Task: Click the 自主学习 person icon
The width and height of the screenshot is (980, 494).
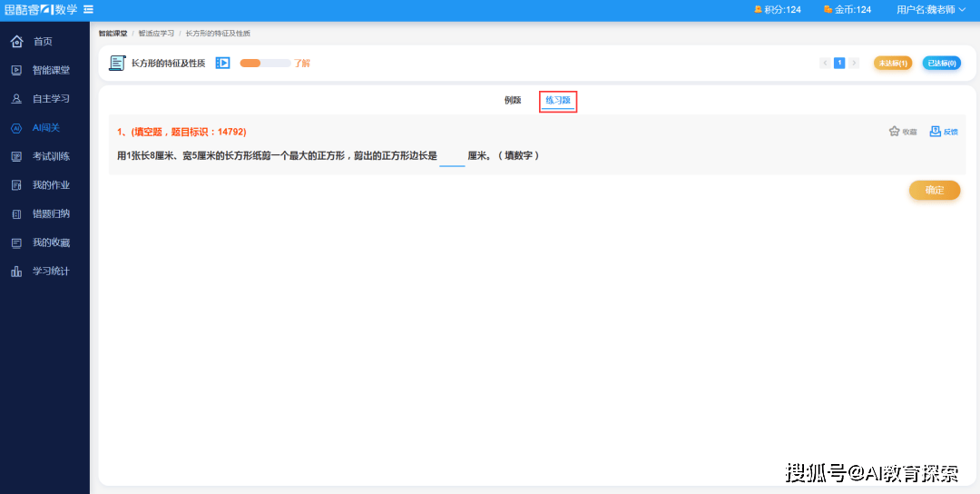Action: [17, 99]
